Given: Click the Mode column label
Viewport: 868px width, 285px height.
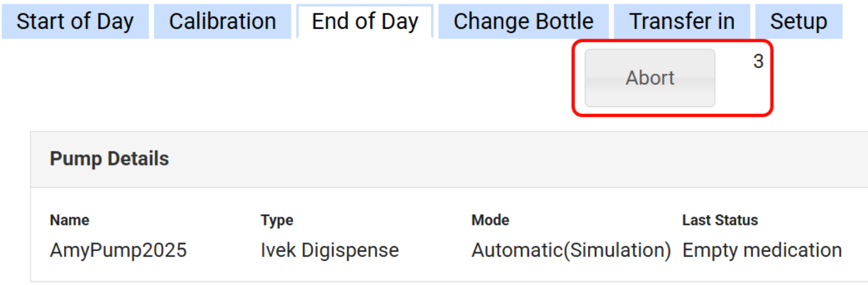Looking at the screenshot, I should tap(490, 220).
